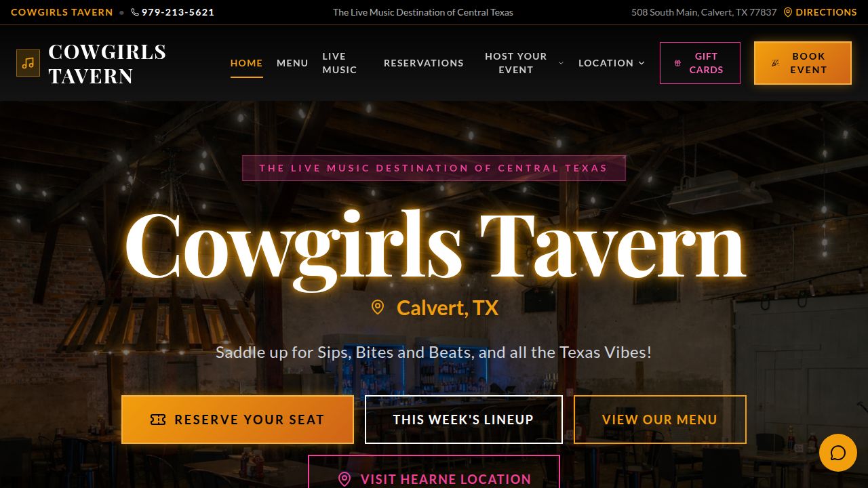868x488 pixels.
Task: Click View Our Menu button
Action: (x=660, y=420)
